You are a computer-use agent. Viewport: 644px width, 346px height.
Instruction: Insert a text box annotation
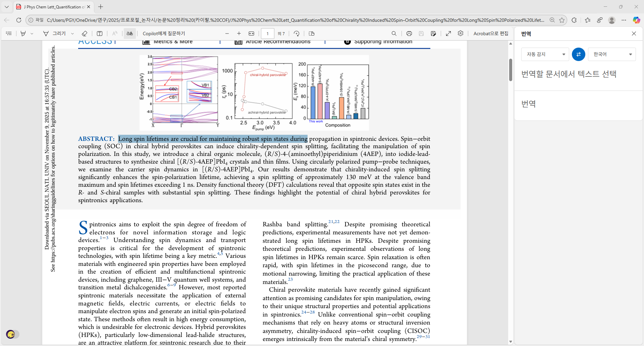[x=100, y=33]
